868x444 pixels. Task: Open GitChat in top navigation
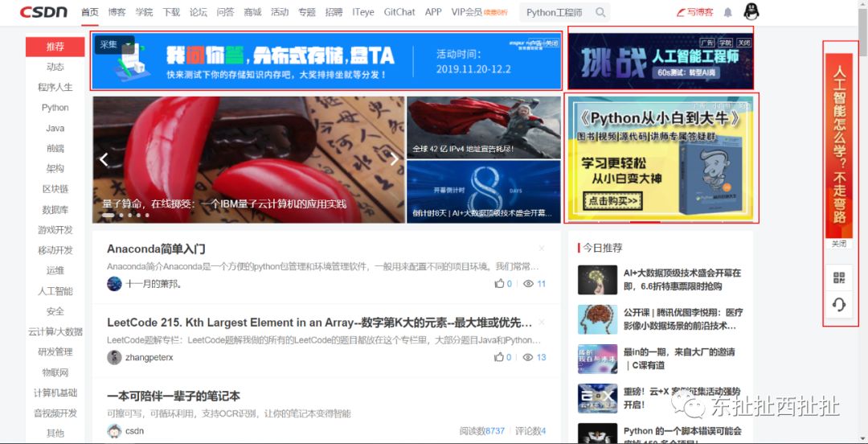(x=399, y=12)
